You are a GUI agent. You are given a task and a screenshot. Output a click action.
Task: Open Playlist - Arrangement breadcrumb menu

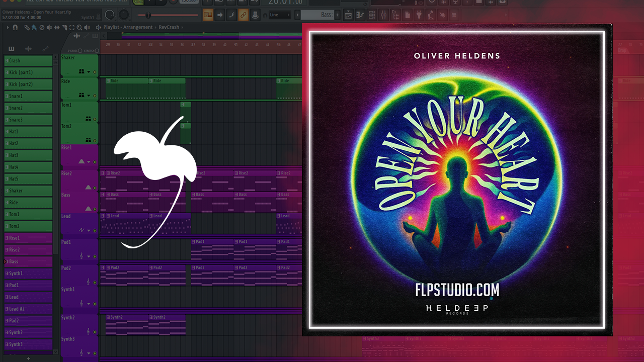tap(128, 27)
